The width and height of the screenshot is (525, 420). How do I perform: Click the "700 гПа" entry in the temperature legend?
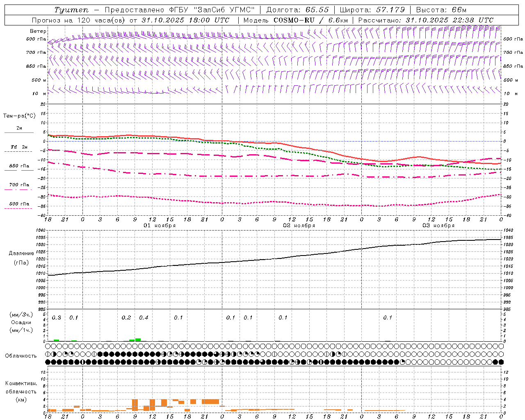point(19,185)
